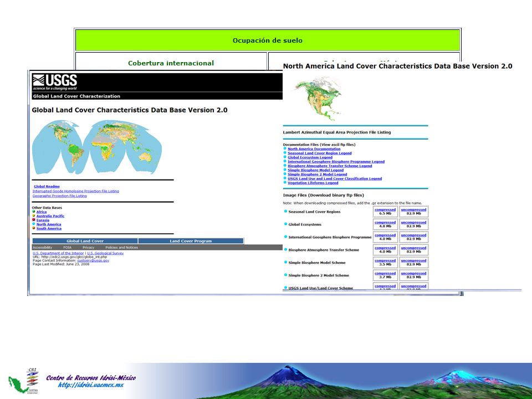Open Simple Biosphere 2 Model Legend link
The image size is (532, 399).
coord(317,175)
